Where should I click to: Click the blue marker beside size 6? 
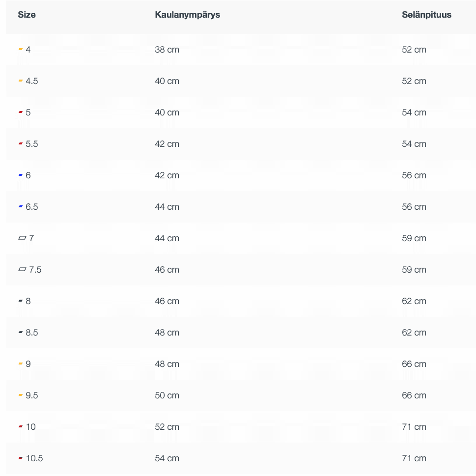pos(21,175)
